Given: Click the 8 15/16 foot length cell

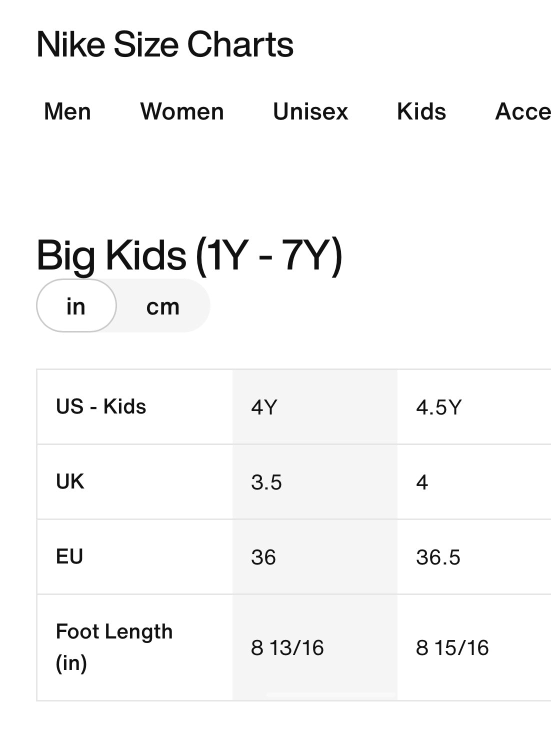Looking at the screenshot, I should [474, 647].
